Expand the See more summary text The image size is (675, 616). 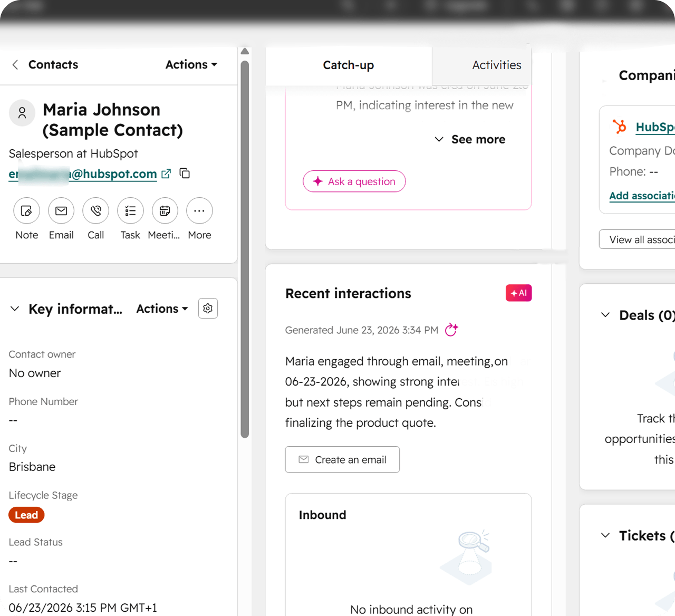click(x=470, y=139)
